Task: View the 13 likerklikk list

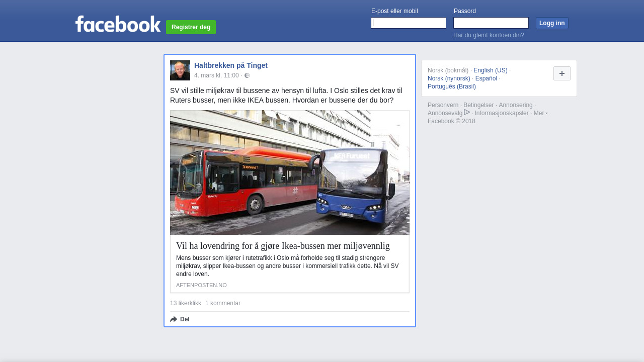Action: (186, 303)
